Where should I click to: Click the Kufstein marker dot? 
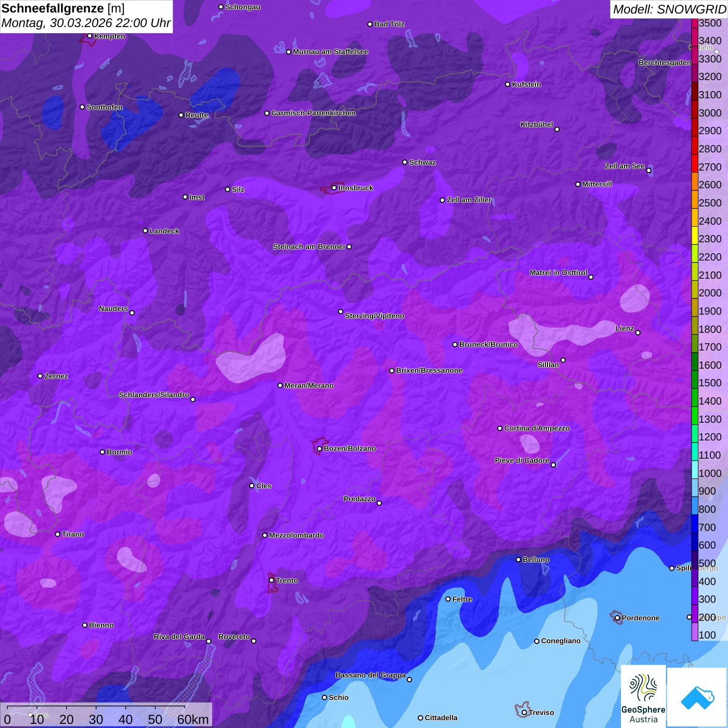508,84
